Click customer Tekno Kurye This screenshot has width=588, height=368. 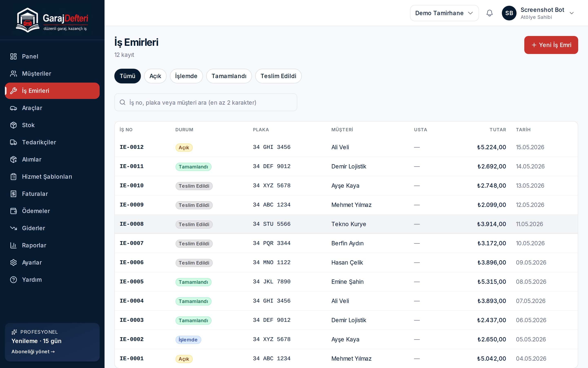[x=349, y=224]
